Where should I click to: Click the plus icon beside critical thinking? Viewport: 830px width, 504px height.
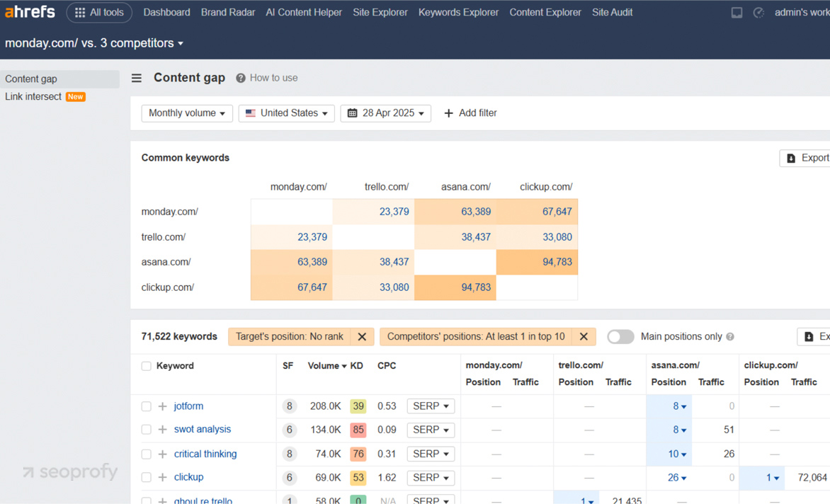pyautogui.click(x=162, y=454)
